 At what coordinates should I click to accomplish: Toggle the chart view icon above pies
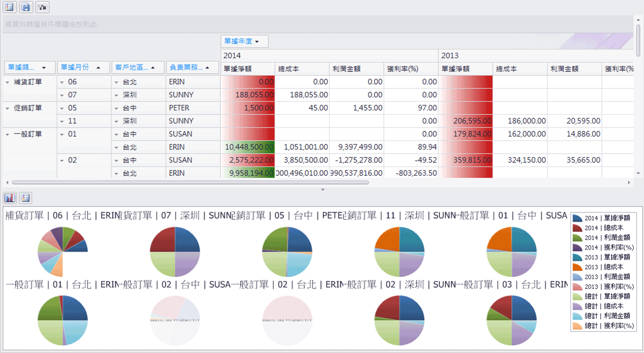click(x=9, y=198)
